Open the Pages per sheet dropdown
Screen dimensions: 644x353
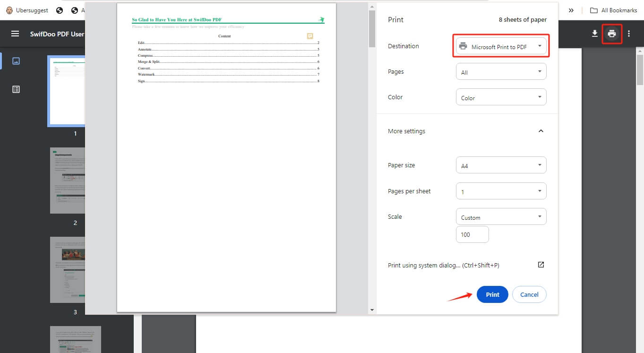(501, 191)
